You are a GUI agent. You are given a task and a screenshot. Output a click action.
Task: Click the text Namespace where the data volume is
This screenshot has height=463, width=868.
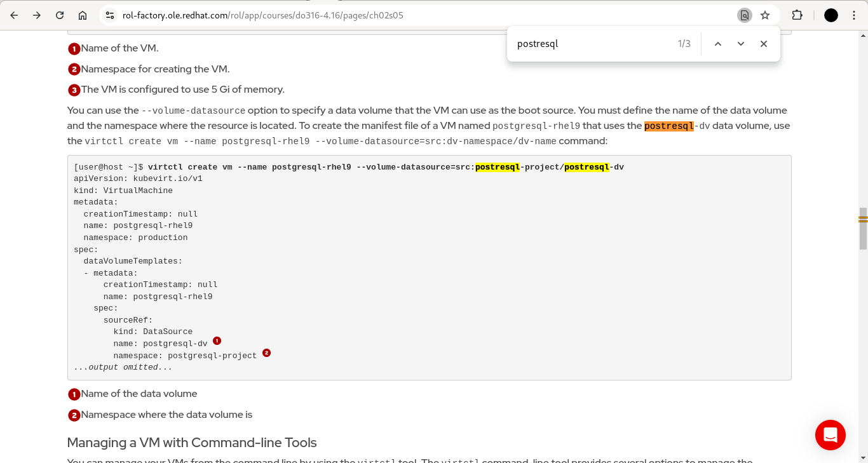[166, 415]
